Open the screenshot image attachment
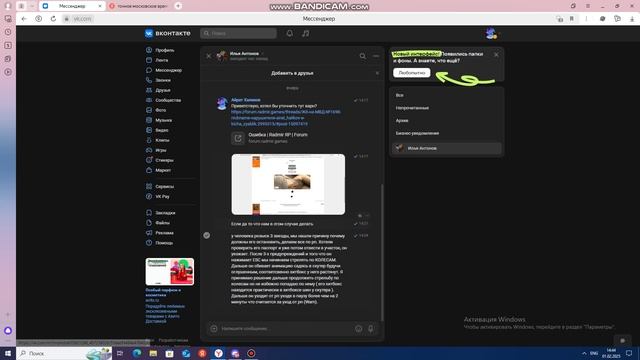 click(x=288, y=184)
